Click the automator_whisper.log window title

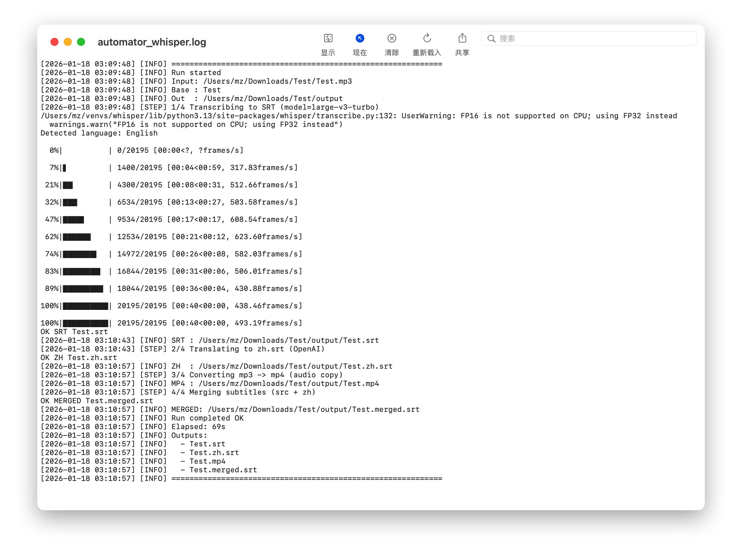pyautogui.click(x=152, y=42)
